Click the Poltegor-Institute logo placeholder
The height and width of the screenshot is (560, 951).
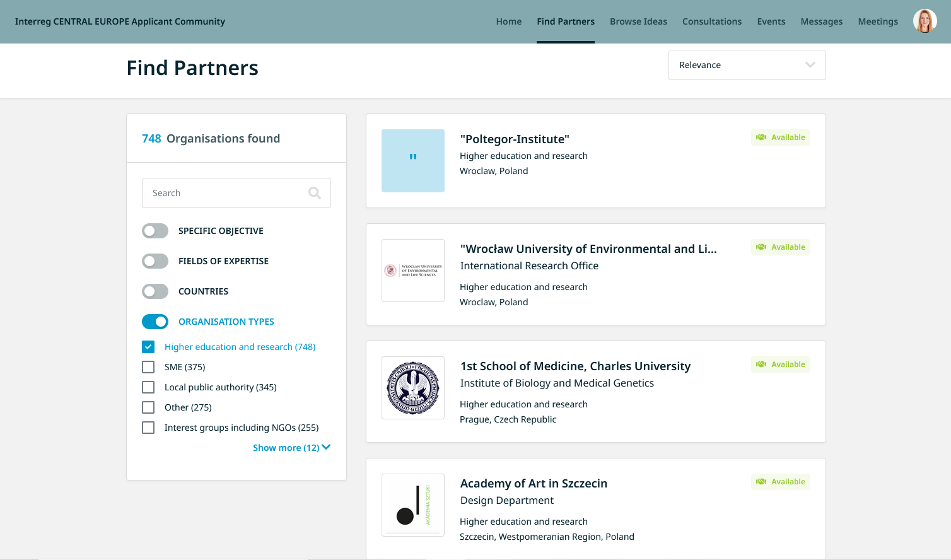click(413, 161)
